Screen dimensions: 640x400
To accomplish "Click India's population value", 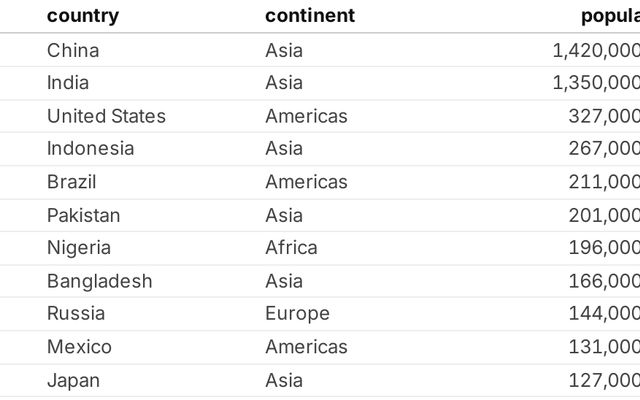I will (596, 83).
